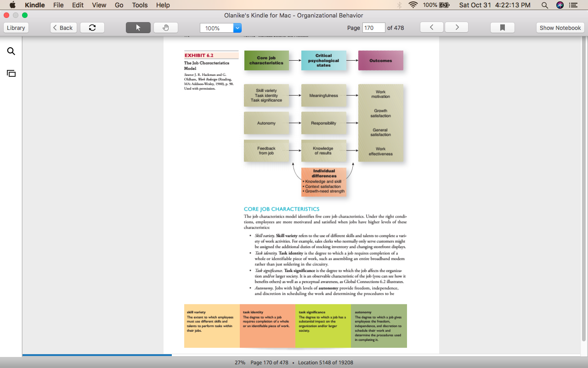Viewport: 588px width, 368px height.
Task: Click the 'Knowledge of results' diagram box
Action: pyautogui.click(x=323, y=151)
